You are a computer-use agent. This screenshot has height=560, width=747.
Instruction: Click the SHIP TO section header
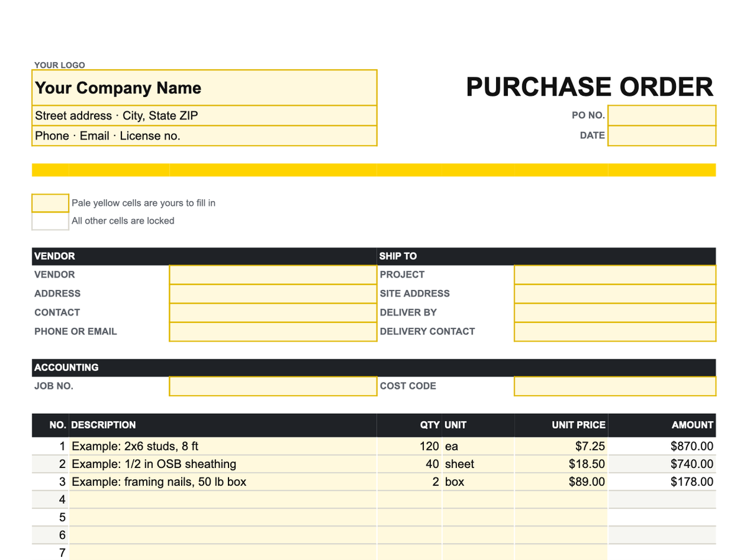[547, 256]
